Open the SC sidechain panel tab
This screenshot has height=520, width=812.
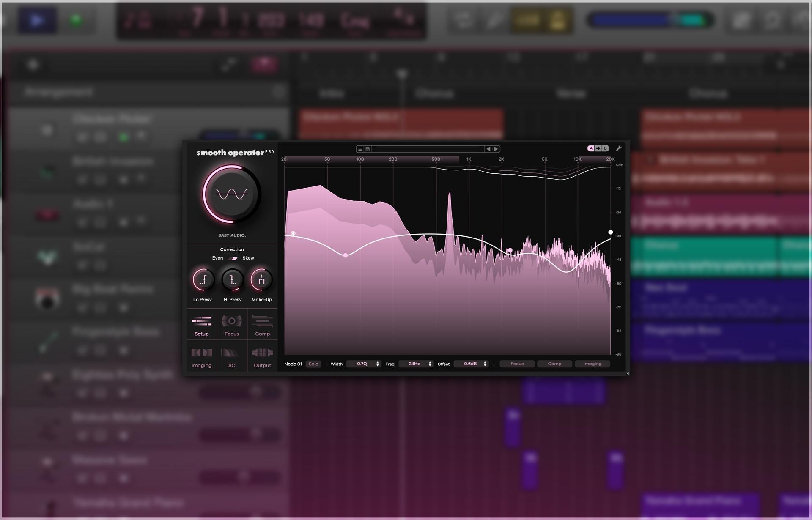[232, 357]
